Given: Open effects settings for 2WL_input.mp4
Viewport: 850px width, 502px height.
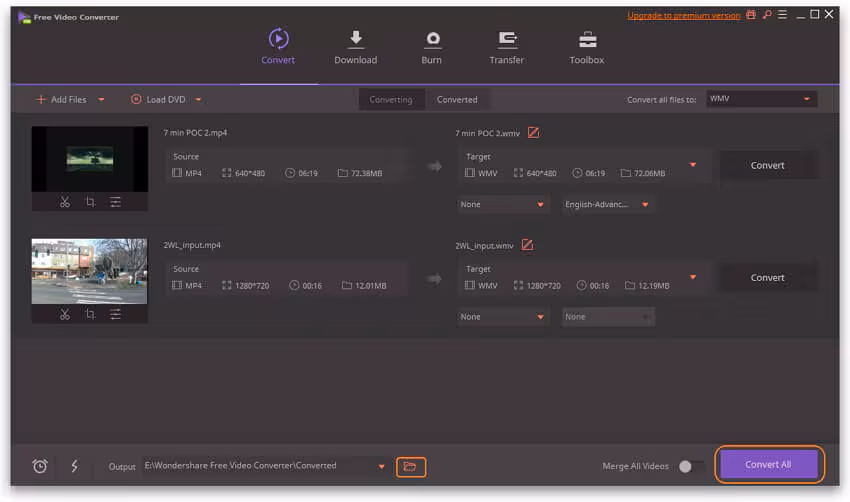Looking at the screenshot, I should pyautogui.click(x=115, y=314).
